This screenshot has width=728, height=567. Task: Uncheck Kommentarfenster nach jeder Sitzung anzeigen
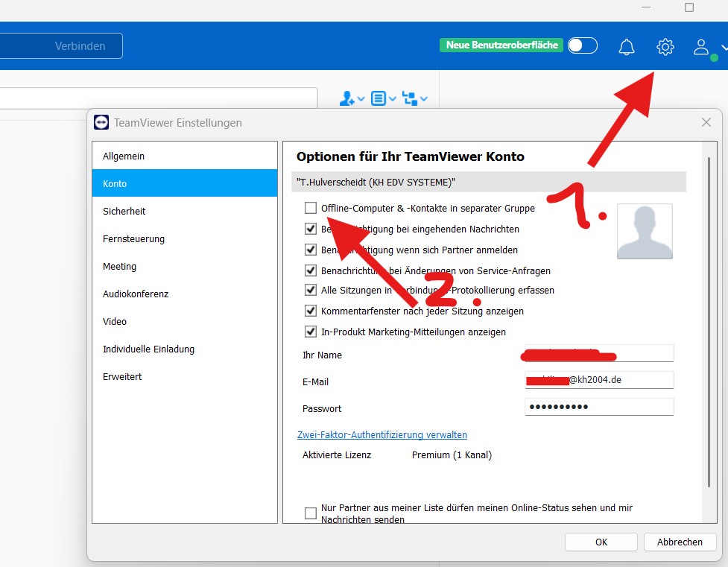click(x=311, y=311)
